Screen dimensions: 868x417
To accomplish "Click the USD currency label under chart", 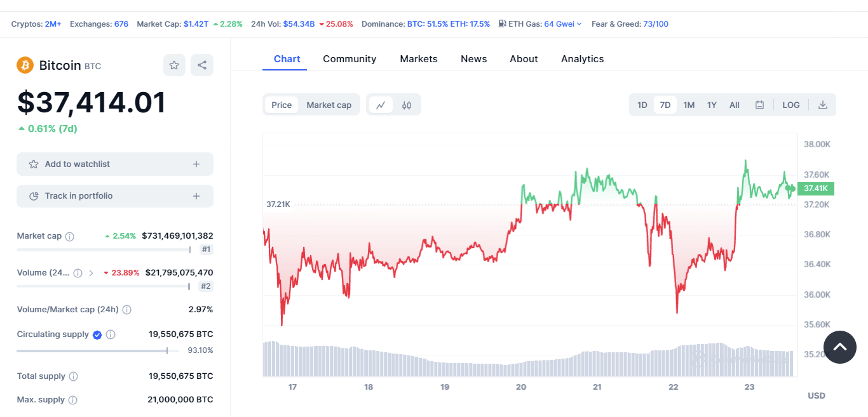I will tap(817, 395).
